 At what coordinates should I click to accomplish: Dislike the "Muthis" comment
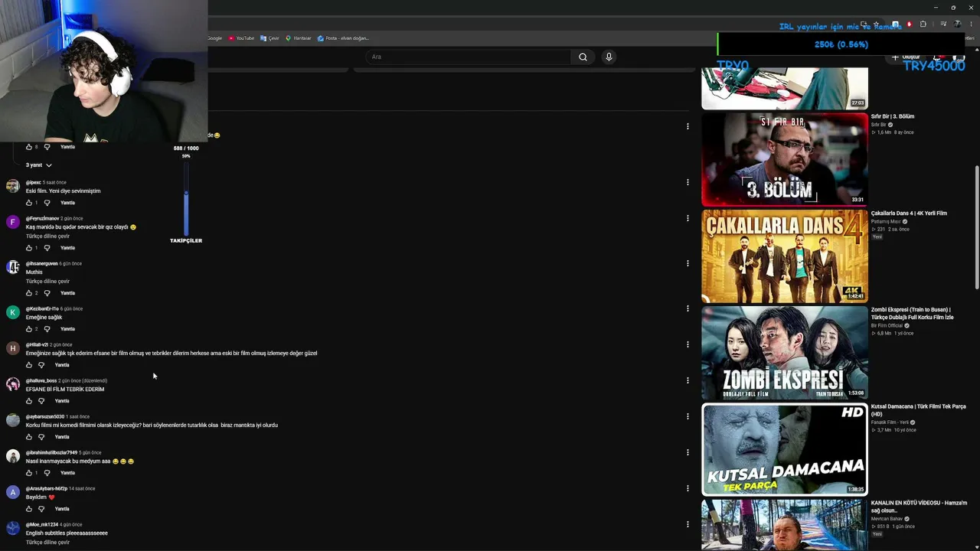click(47, 293)
